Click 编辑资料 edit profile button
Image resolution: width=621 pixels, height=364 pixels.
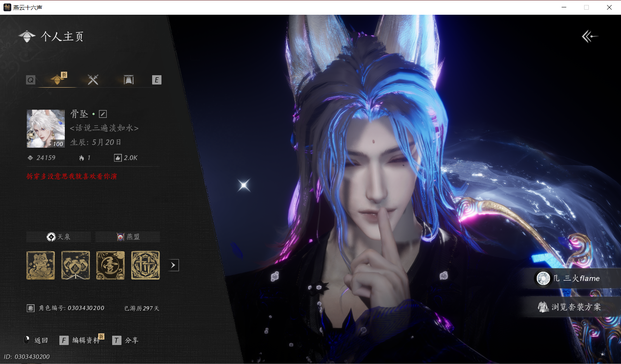point(86,340)
